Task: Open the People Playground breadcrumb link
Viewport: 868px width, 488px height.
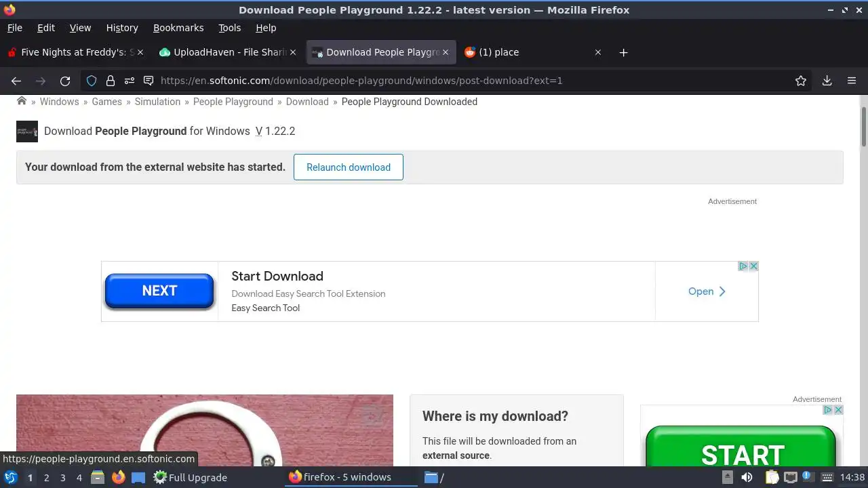Action: pos(233,102)
